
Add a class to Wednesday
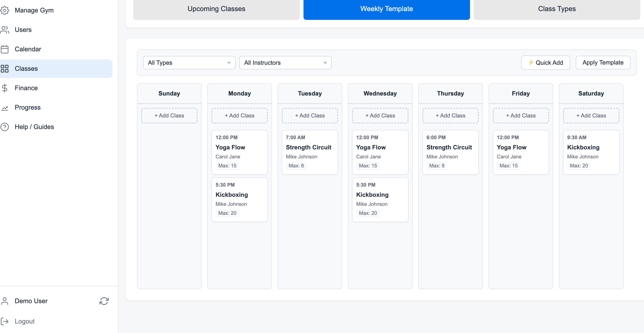pos(380,115)
